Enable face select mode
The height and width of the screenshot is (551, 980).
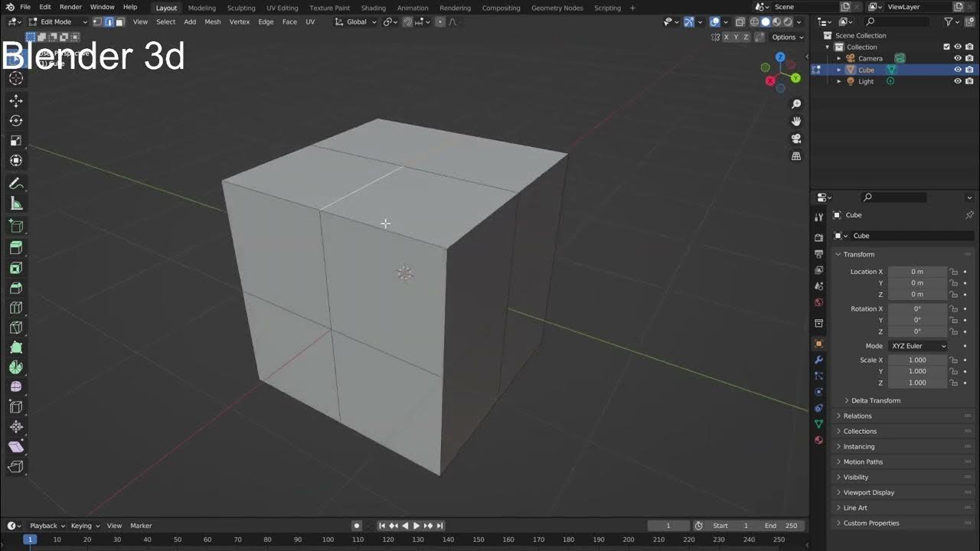119,22
